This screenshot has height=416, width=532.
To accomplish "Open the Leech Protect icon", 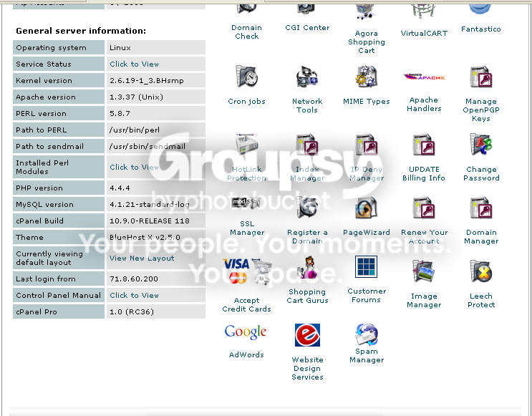I will tap(480, 271).
